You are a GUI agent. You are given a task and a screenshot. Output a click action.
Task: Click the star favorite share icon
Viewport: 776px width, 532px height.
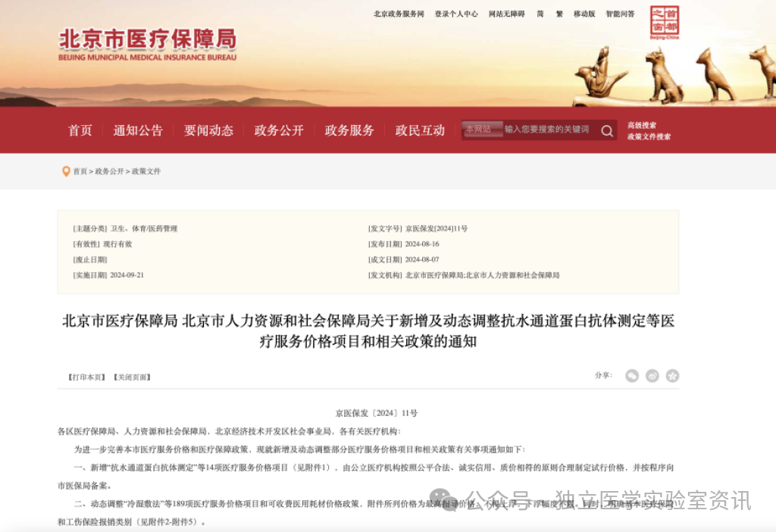(672, 375)
